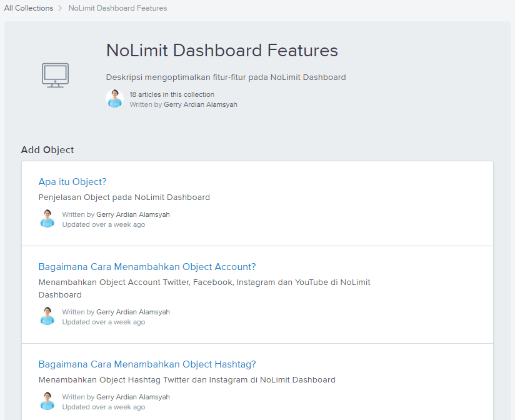Click 'Menambahkan Object Hashtag Twitter dan Instagram' description
Viewport: 515px width, 420px height.
[187, 380]
